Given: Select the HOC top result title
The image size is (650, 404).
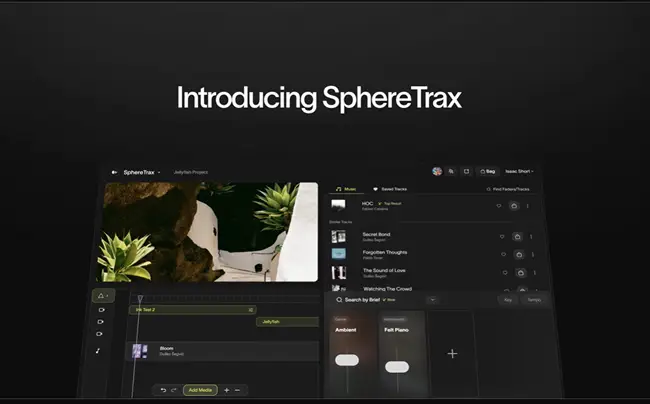Looking at the screenshot, I should pos(367,203).
